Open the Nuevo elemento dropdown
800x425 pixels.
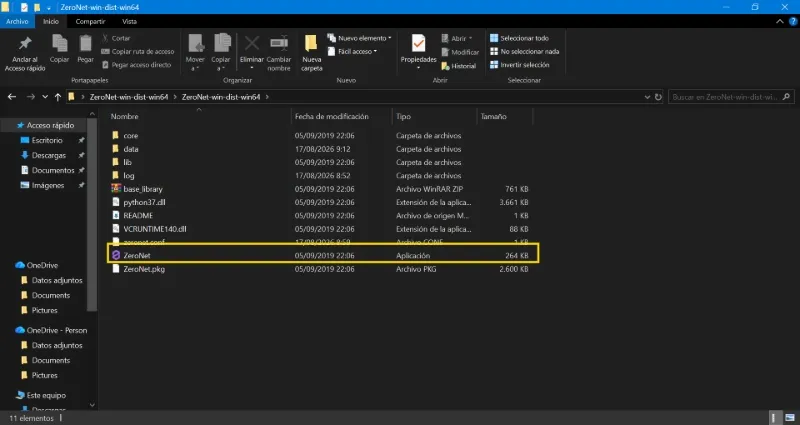tap(360, 38)
